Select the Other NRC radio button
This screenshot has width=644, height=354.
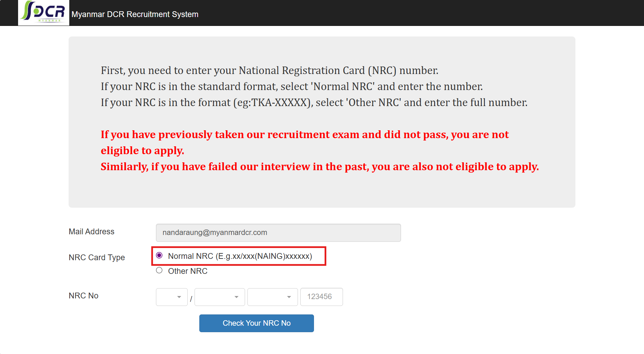159,270
